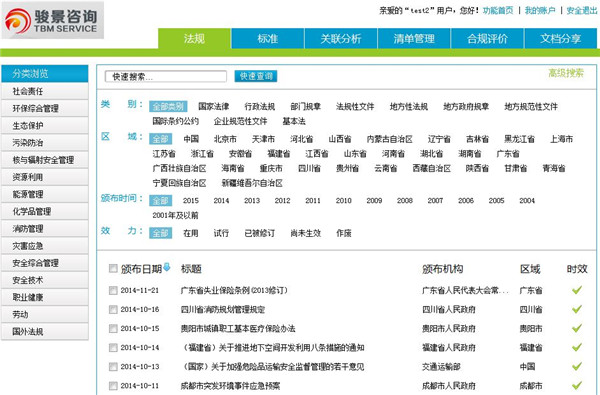Viewport: 600px width, 395px height.
Task: Click the green checkmark for the 2014-11-21 row
Action: click(577, 290)
